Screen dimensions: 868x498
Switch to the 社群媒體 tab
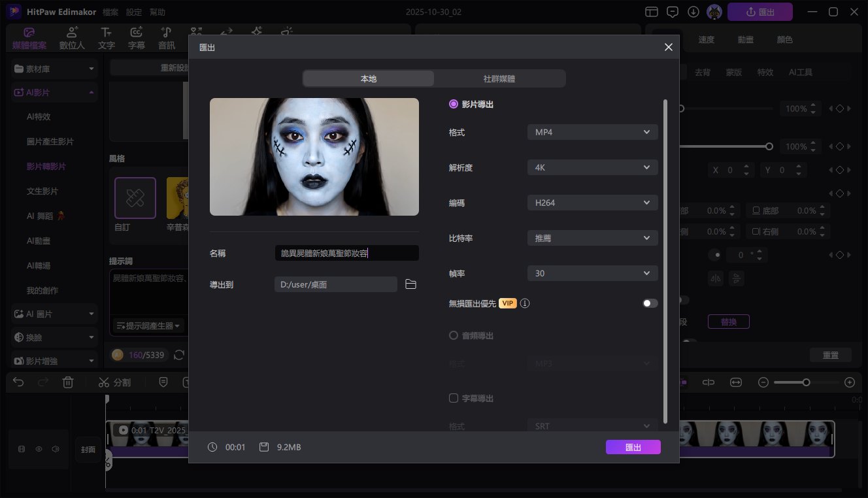coord(499,78)
